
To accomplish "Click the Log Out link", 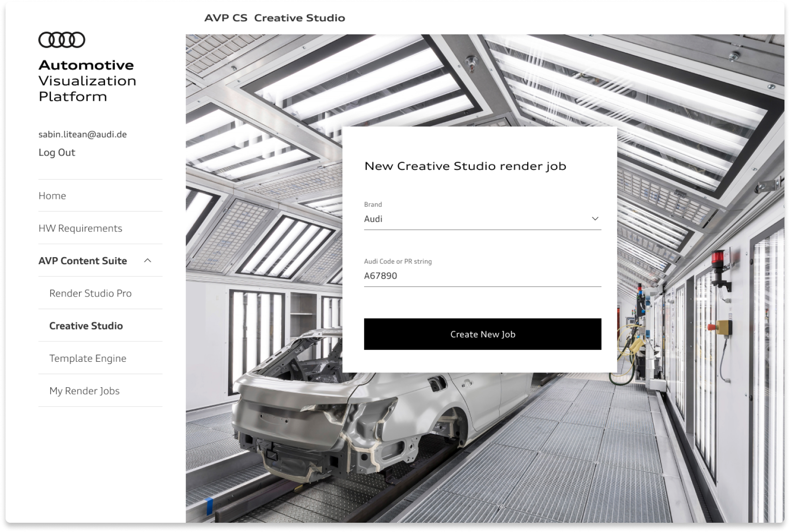I will (x=57, y=153).
